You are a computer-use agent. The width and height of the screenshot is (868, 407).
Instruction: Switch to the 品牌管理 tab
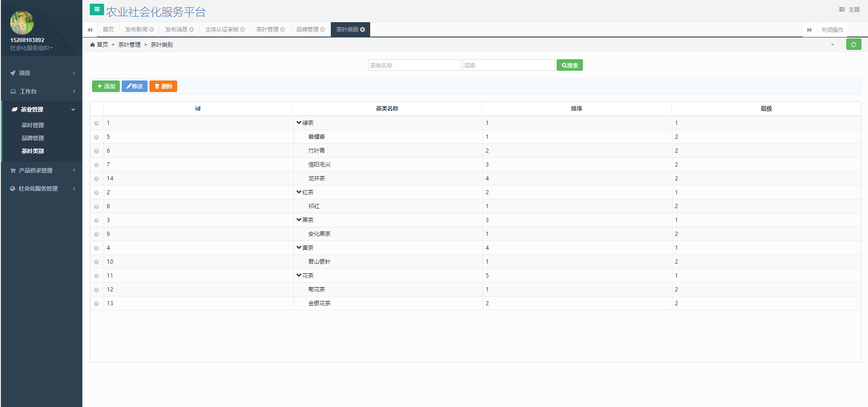click(x=307, y=30)
